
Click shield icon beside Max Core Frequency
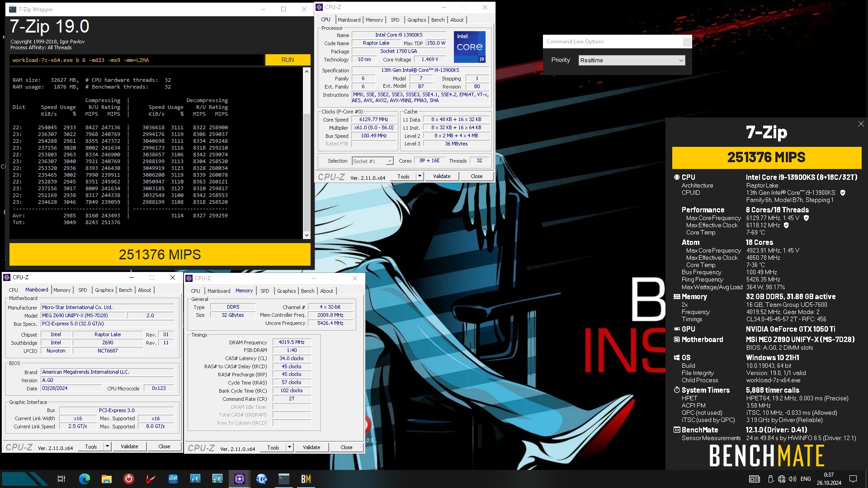[806, 218]
